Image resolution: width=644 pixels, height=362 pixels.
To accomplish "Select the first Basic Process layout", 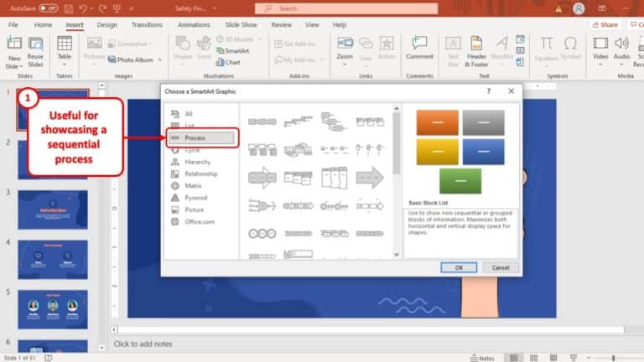I will 262,122.
